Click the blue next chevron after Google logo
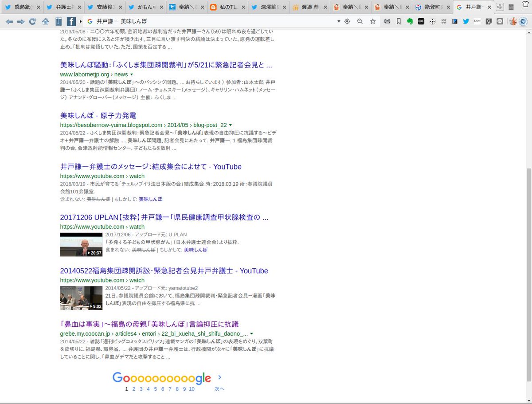Image resolution: width=532 pixels, height=404 pixels. (219, 377)
